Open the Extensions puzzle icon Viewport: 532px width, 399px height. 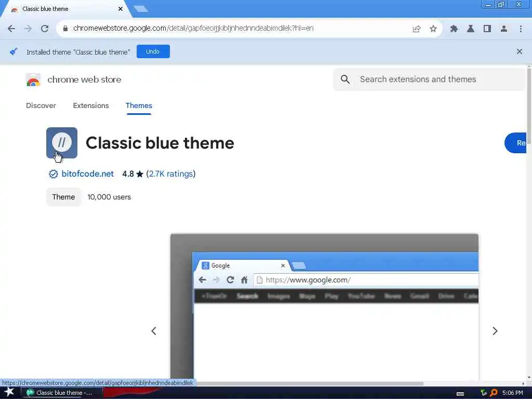click(454, 29)
